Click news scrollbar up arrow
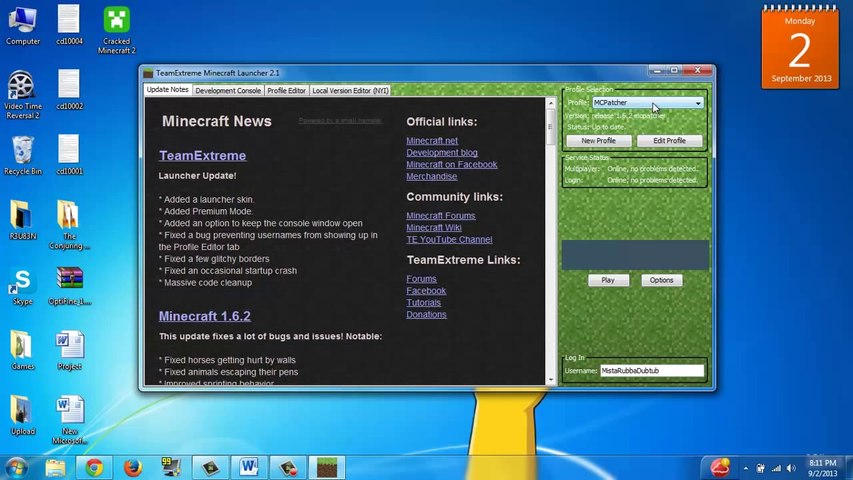This screenshot has width=853, height=480. (x=551, y=103)
